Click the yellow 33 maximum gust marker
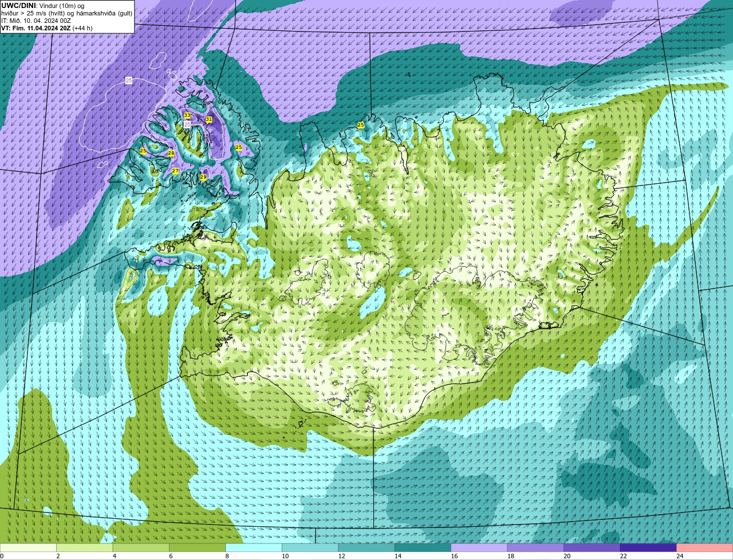This screenshot has width=733, height=560. [187, 116]
